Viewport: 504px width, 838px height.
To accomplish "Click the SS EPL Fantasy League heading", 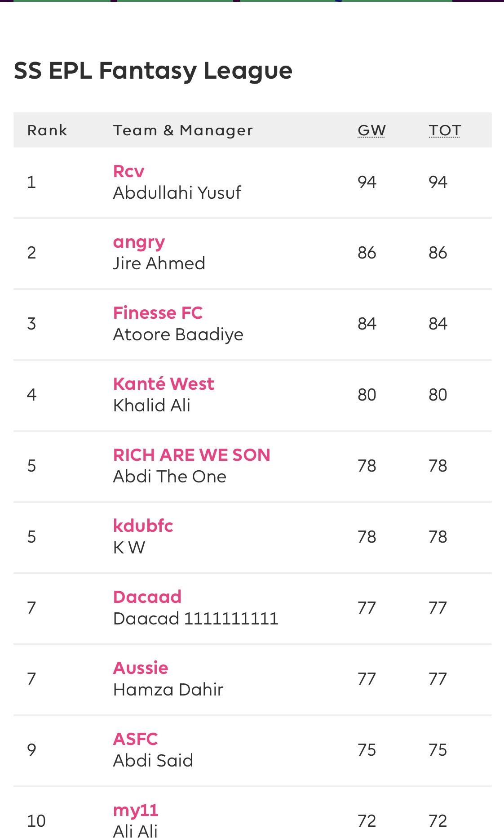I will pyautogui.click(x=153, y=71).
